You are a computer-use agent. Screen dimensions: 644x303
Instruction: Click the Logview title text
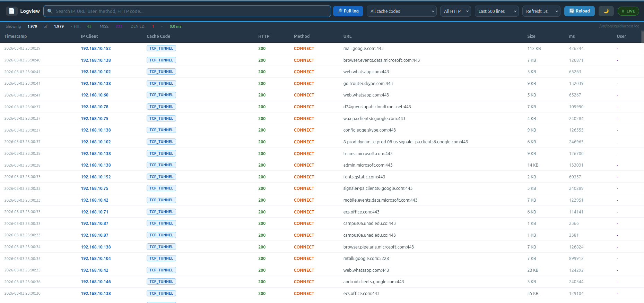tap(30, 11)
